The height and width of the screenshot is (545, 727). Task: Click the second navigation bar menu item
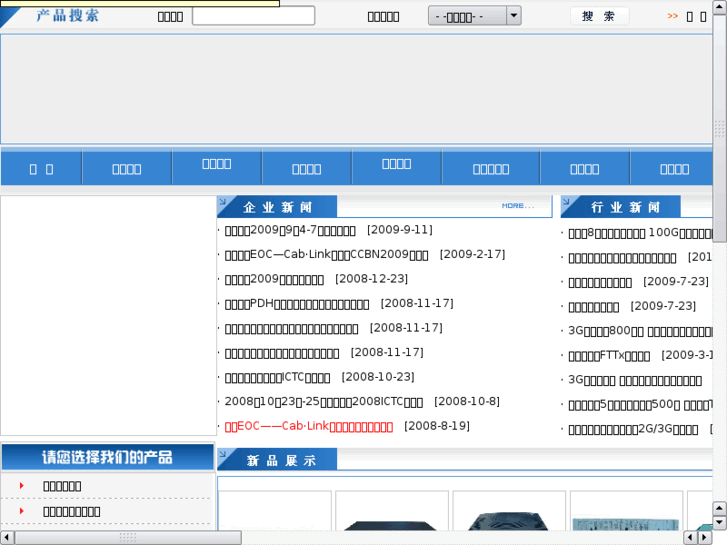(127, 169)
